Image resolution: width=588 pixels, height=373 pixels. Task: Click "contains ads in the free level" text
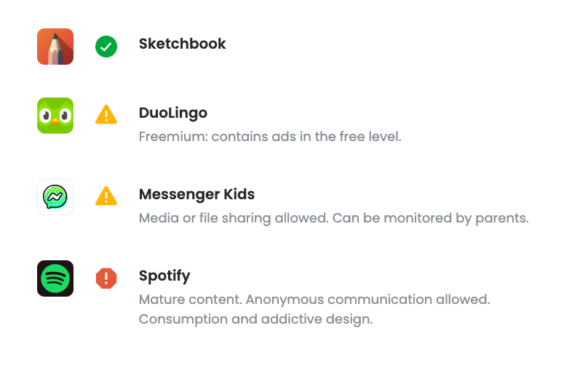click(306, 136)
